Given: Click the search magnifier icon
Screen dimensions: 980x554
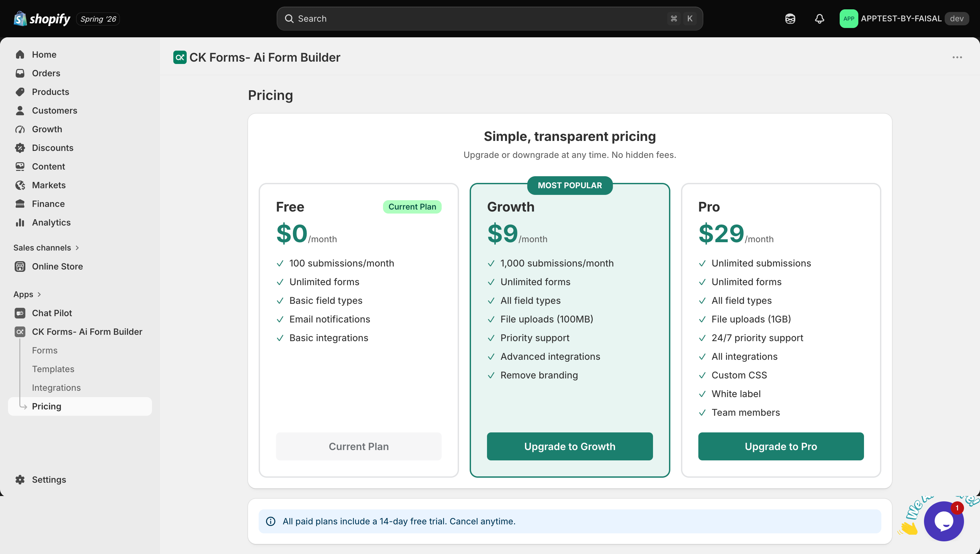Looking at the screenshot, I should tap(289, 19).
